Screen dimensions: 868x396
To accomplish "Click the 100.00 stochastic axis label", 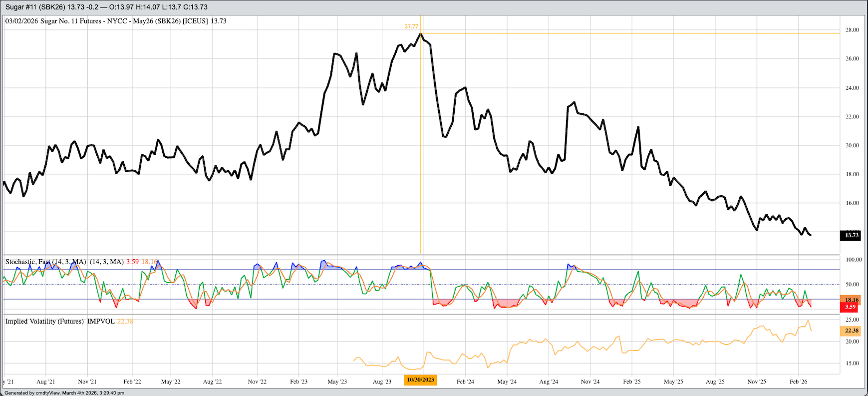I will pyautogui.click(x=854, y=260).
